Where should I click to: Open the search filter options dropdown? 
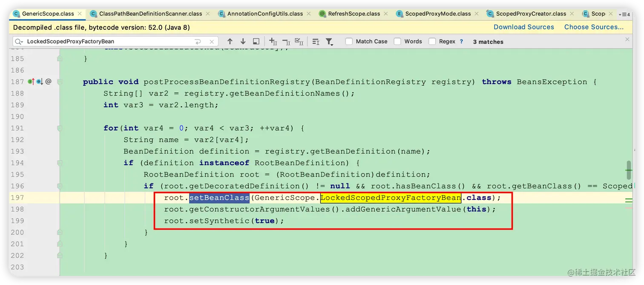point(329,41)
